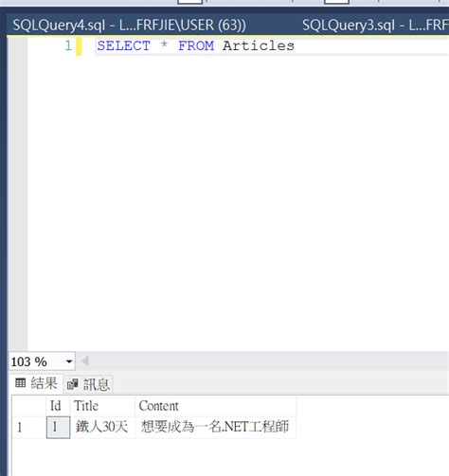Image resolution: width=449 pixels, height=476 pixels.
Task: Select row 1 via its row header
Action: pos(29,428)
